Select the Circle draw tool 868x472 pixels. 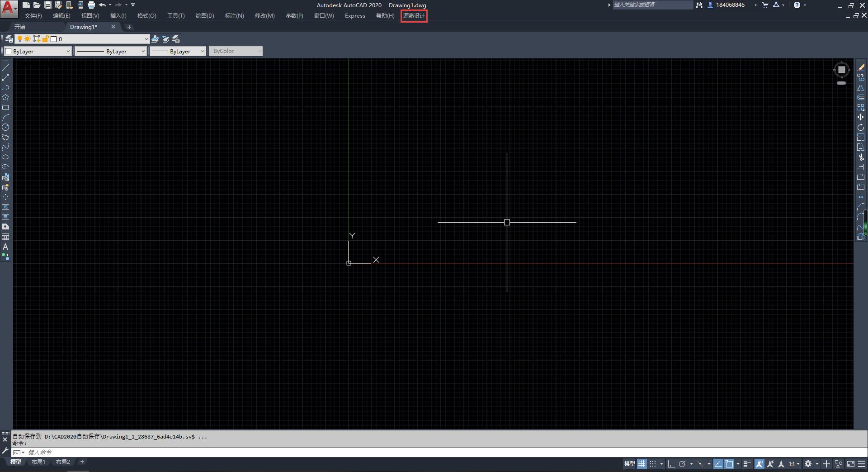(5, 128)
